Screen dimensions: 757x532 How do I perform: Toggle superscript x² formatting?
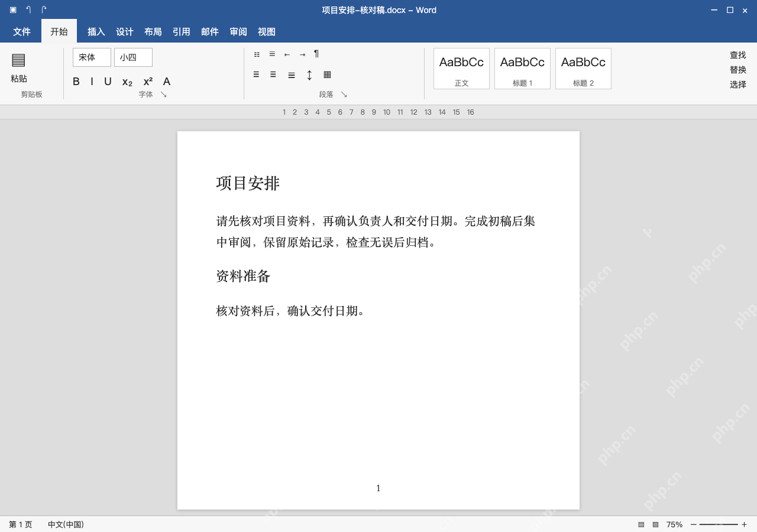click(148, 82)
